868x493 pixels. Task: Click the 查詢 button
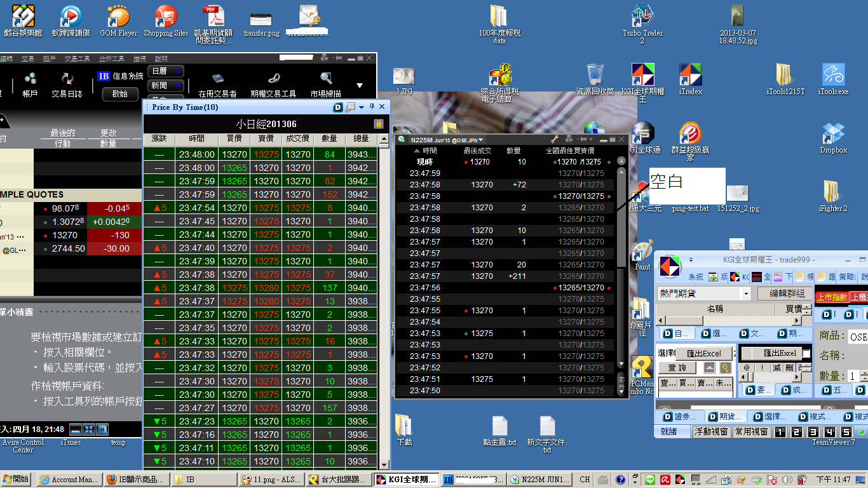[677, 368]
